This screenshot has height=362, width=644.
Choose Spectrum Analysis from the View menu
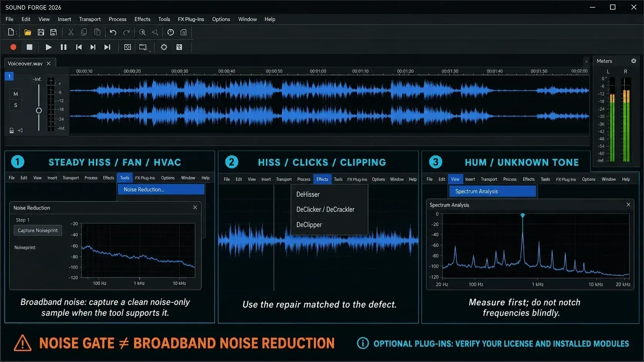pyautogui.click(x=493, y=191)
